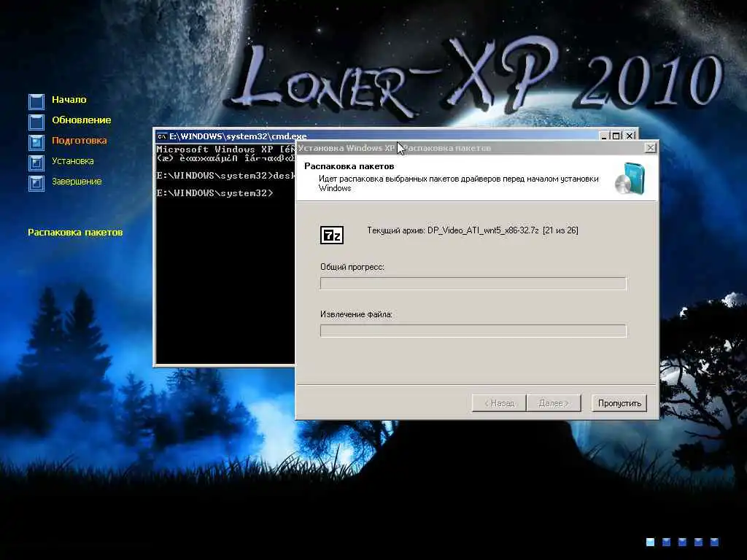This screenshot has width=747, height=560.
Task: Click the last progress square at bottom right
Action: pyautogui.click(x=714, y=542)
